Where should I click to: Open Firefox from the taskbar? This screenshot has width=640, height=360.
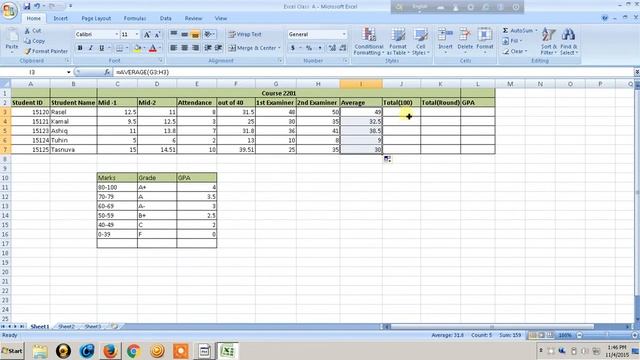pos(110,351)
